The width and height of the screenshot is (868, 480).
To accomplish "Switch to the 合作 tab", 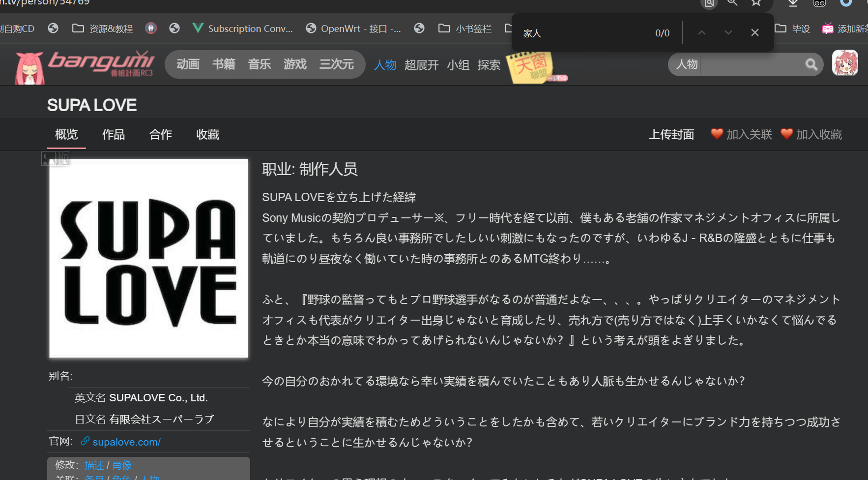I will (x=161, y=134).
